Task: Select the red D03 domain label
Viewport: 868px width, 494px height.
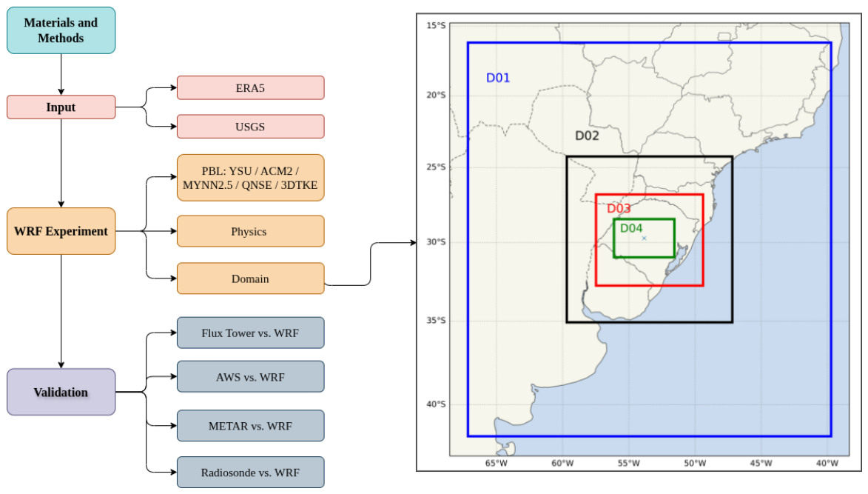Action: click(x=619, y=208)
